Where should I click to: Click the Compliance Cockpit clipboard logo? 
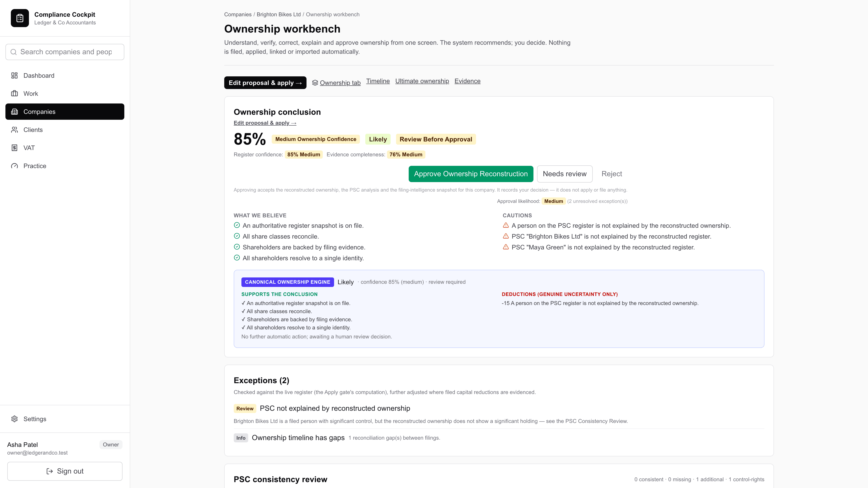pyautogui.click(x=20, y=18)
